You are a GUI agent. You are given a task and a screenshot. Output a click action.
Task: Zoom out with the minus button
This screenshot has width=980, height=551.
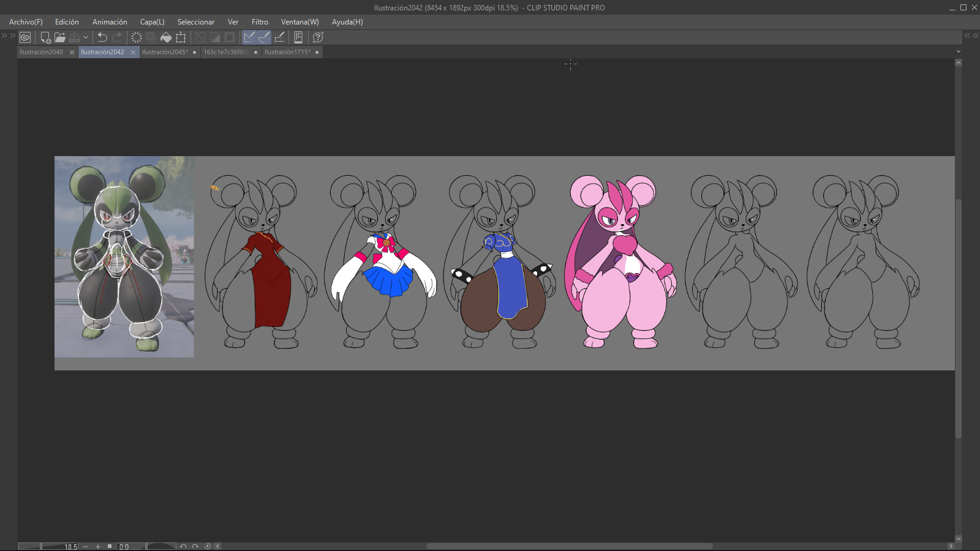coord(86,546)
